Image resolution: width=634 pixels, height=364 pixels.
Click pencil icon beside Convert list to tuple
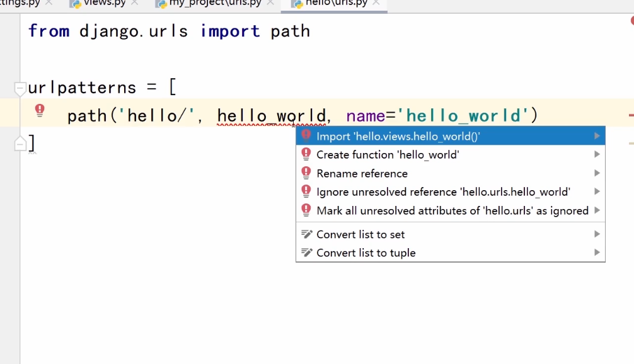tap(306, 253)
